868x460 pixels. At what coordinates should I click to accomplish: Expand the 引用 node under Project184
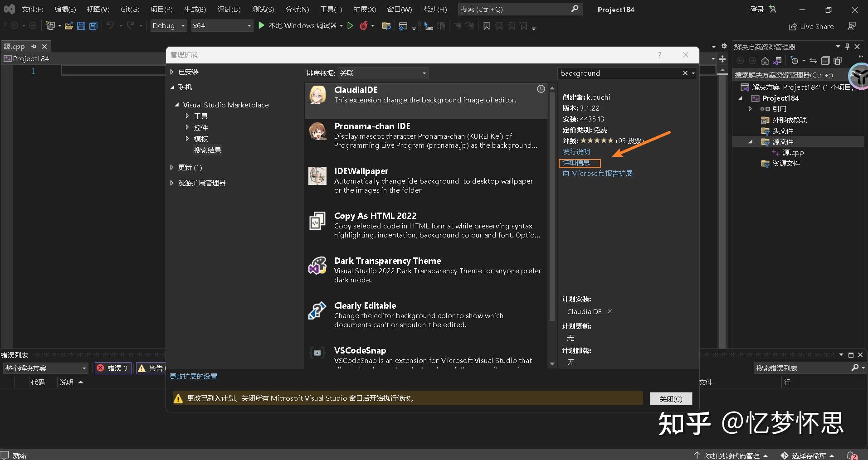coord(751,109)
